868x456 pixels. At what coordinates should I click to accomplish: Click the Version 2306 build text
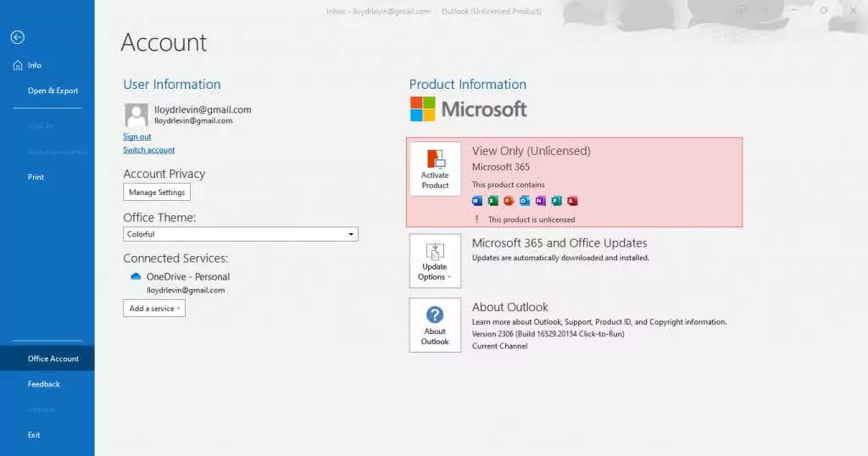(548, 334)
